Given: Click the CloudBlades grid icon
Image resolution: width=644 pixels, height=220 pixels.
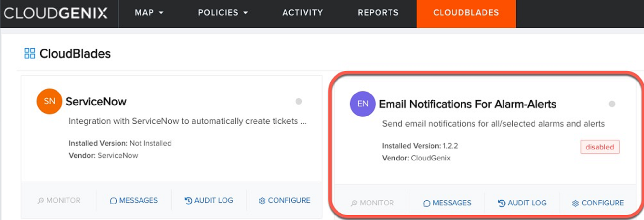Looking at the screenshot, I should (x=29, y=53).
